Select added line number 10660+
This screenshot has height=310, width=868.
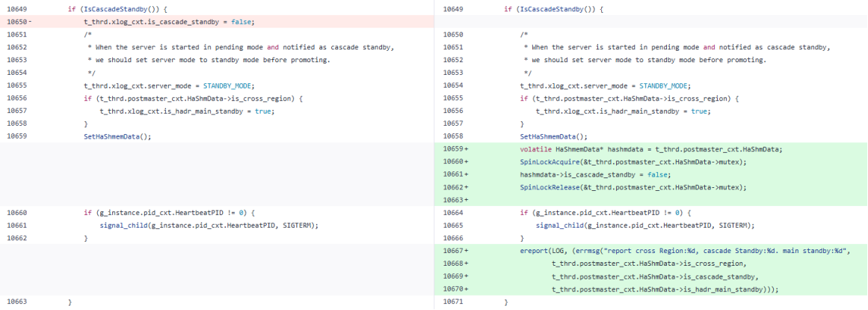tap(456, 162)
